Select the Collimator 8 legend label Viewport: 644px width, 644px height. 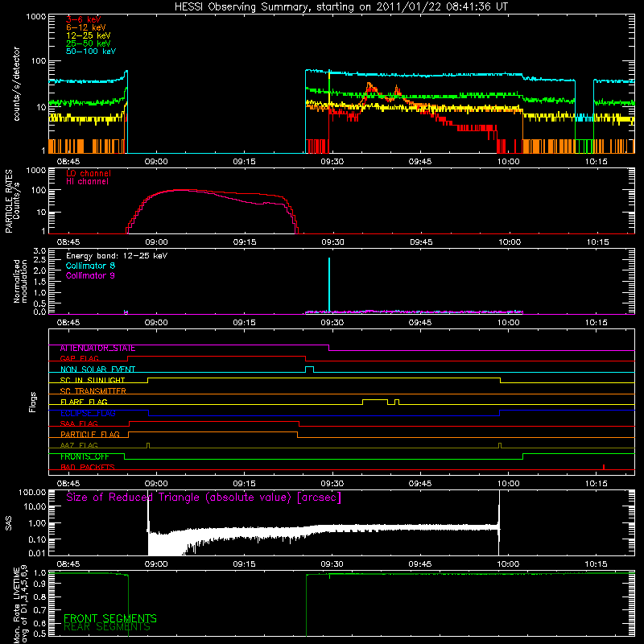tap(90, 266)
